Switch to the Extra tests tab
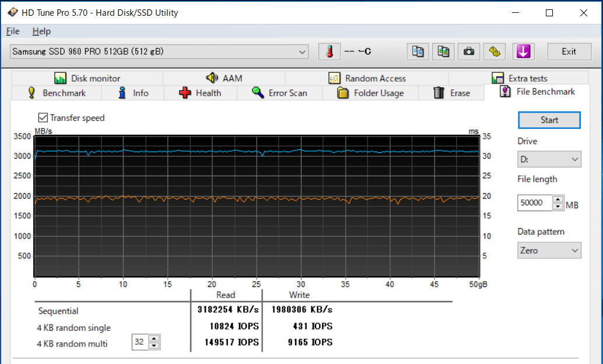This screenshot has width=603, height=364. pos(519,78)
